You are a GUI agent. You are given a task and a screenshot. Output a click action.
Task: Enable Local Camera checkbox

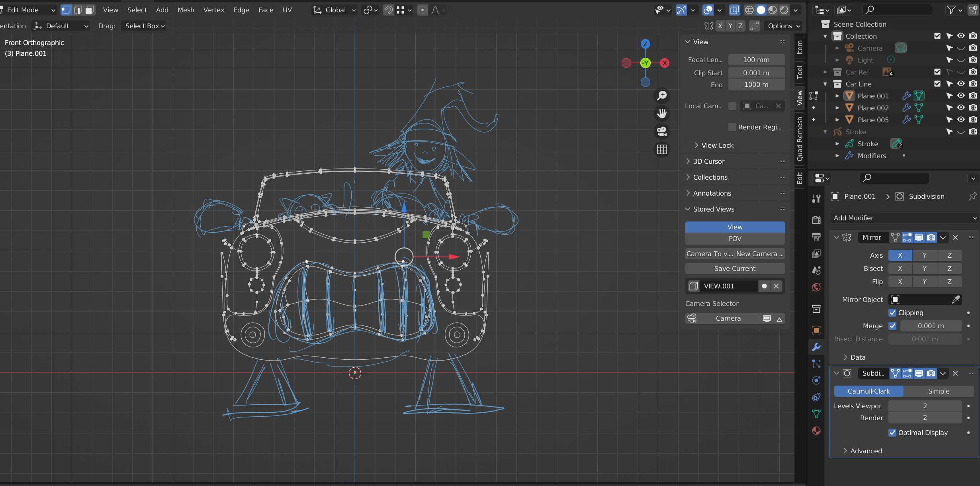[732, 106]
